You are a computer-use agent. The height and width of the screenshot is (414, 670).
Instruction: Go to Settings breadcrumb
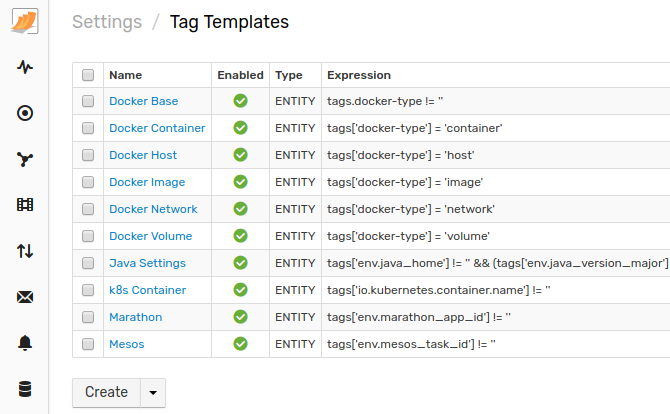point(107,22)
